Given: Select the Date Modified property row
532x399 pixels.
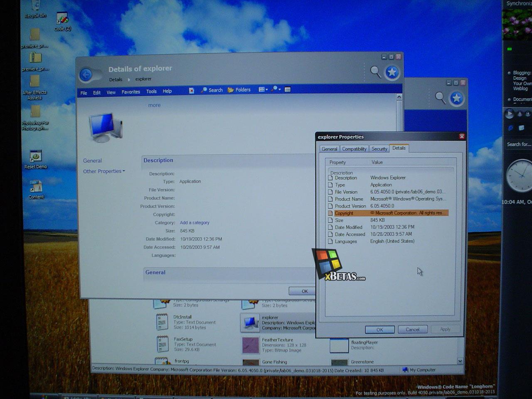Looking at the screenshot, I should (389, 227).
